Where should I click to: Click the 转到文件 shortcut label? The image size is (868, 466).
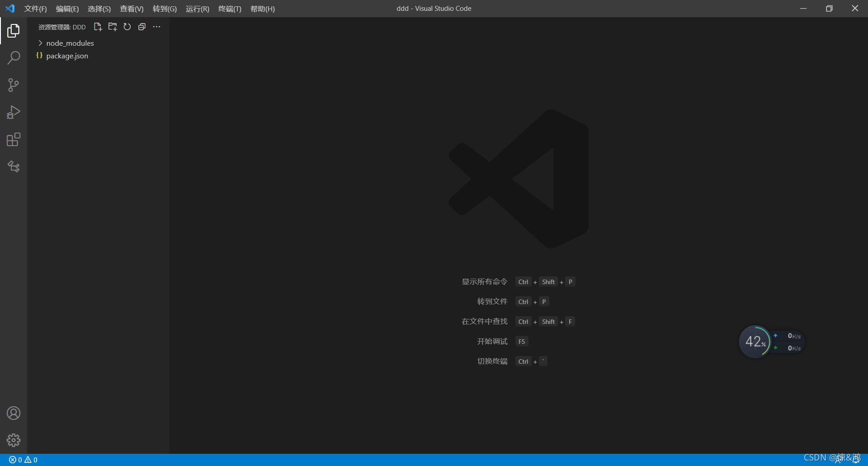(492, 302)
